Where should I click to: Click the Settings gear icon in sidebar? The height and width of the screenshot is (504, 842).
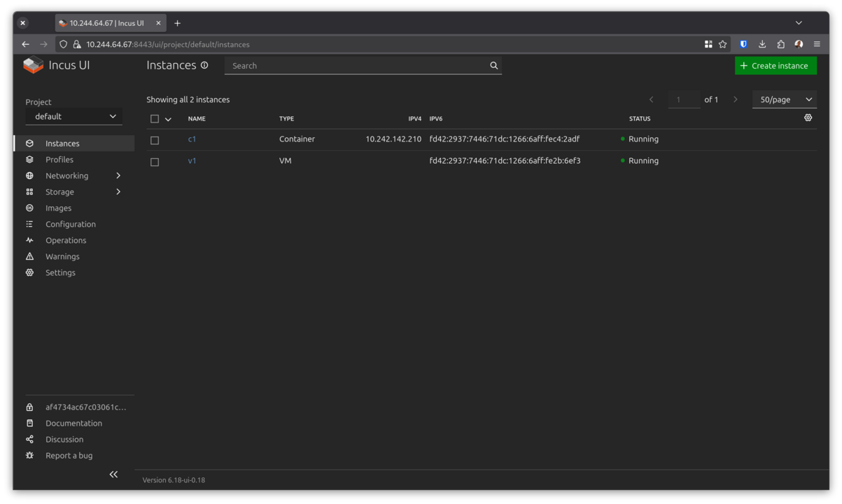tap(29, 272)
